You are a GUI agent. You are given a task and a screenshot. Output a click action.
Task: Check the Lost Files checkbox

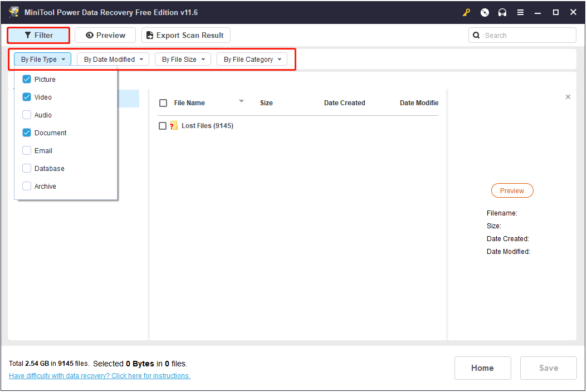pos(163,125)
